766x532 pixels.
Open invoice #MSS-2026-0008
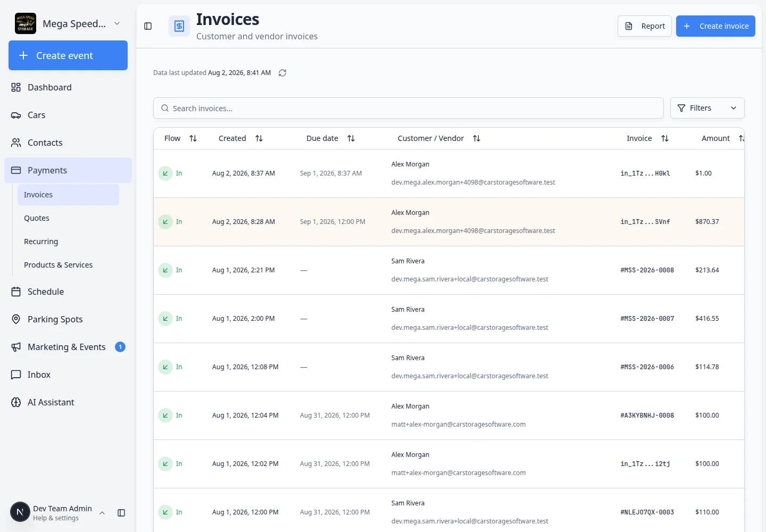tap(647, 270)
